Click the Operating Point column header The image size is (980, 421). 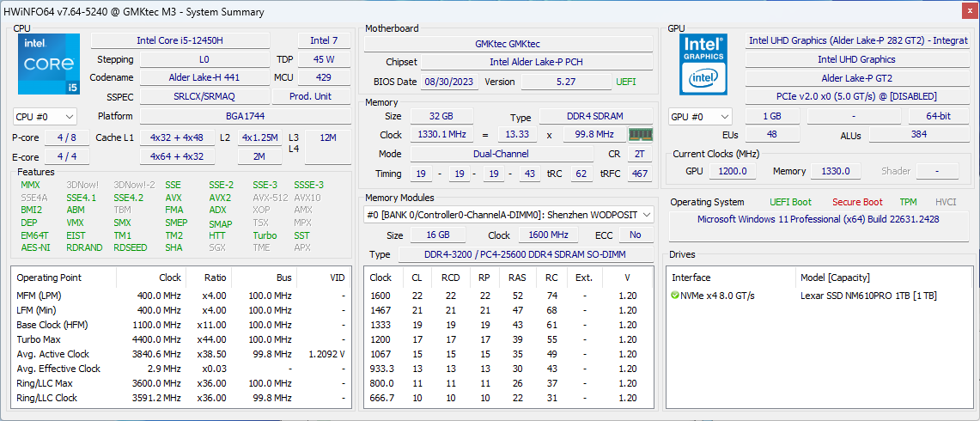(50, 278)
